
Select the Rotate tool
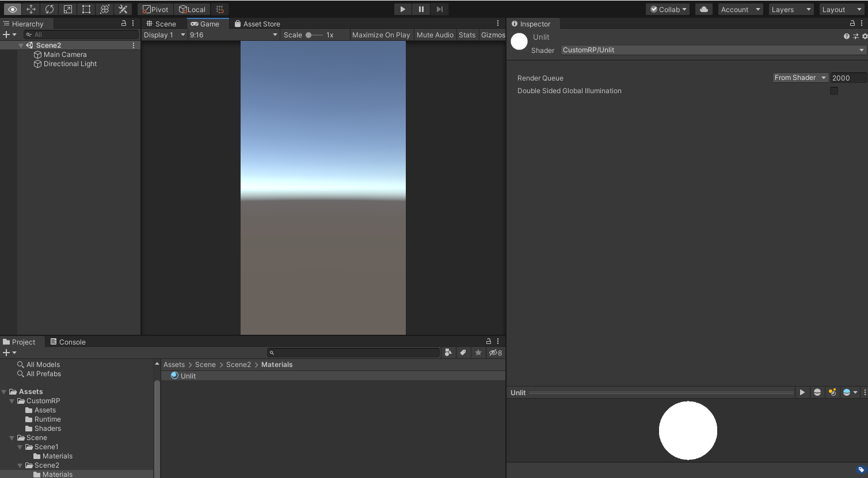[x=50, y=9]
